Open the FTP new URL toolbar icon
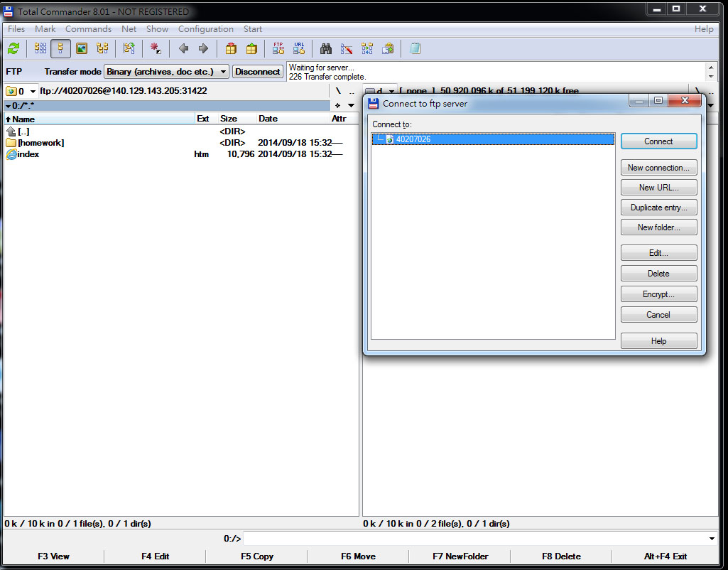The width and height of the screenshot is (728, 570). click(299, 48)
